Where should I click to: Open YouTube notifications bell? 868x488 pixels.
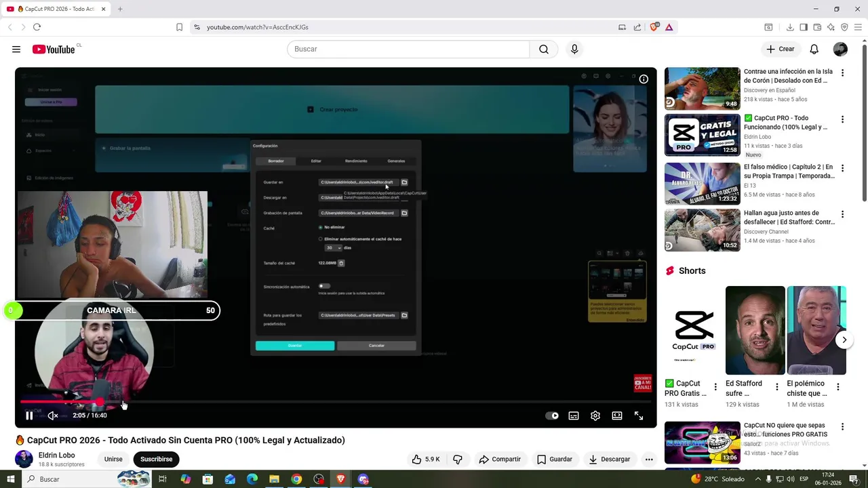pyautogui.click(x=814, y=49)
